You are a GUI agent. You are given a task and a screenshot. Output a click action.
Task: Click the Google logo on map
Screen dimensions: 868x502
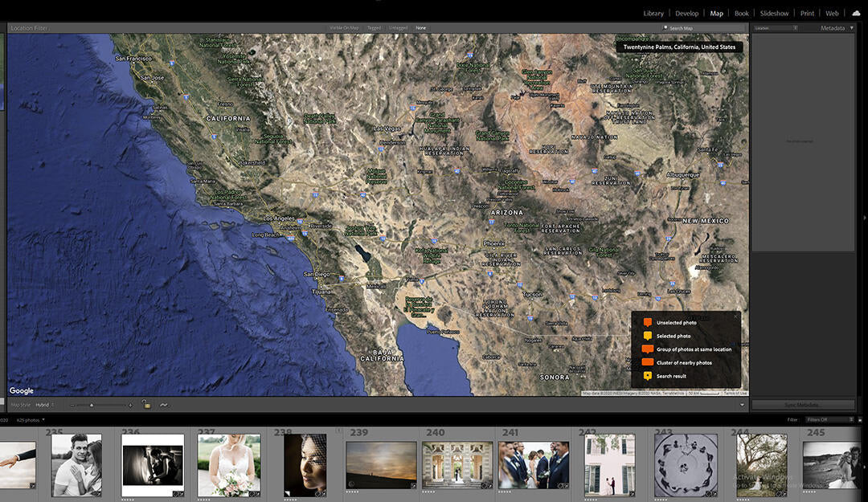pyautogui.click(x=22, y=390)
